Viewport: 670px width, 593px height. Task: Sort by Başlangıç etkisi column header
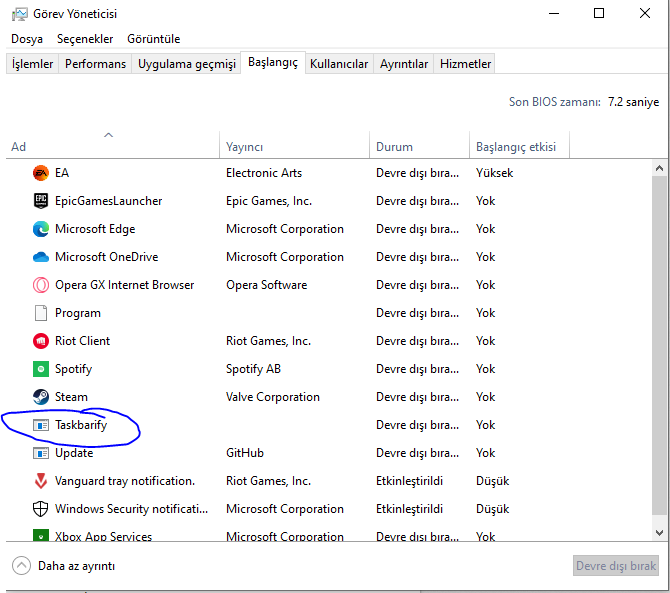click(x=519, y=145)
